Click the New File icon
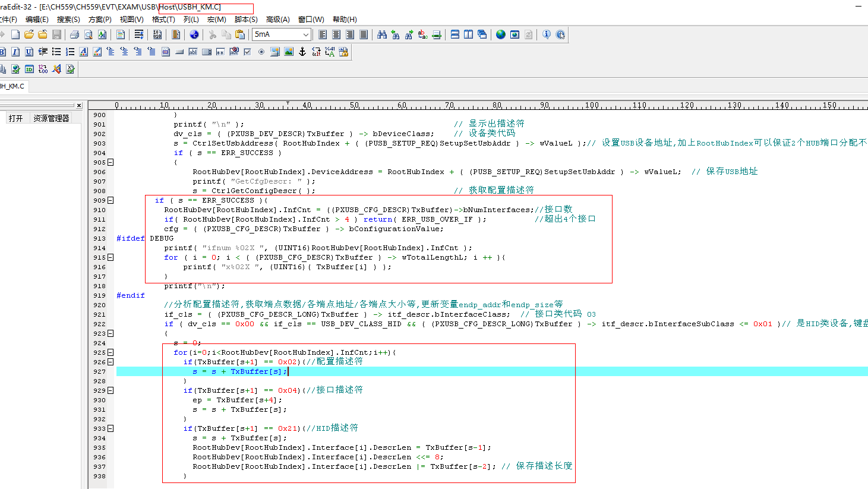 click(x=15, y=34)
